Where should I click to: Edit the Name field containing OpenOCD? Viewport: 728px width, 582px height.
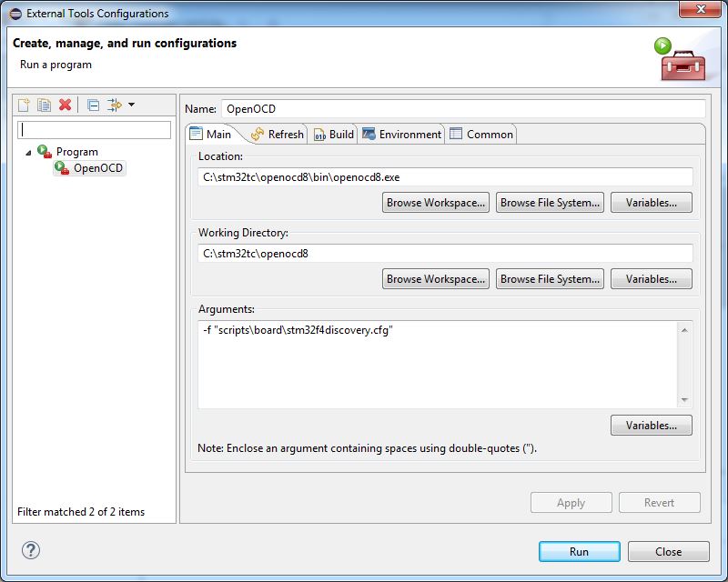coord(463,108)
